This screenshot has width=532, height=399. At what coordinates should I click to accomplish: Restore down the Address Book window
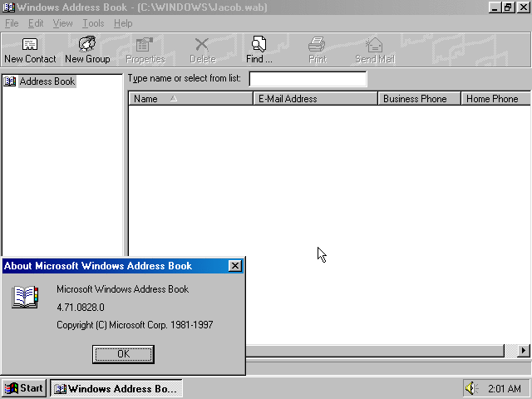[x=508, y=7]
